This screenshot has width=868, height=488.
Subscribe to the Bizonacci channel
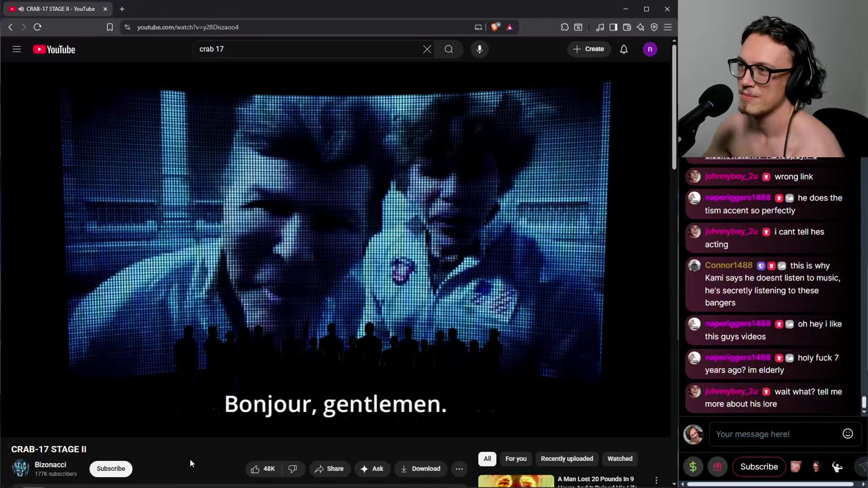(x=111, y=468)
